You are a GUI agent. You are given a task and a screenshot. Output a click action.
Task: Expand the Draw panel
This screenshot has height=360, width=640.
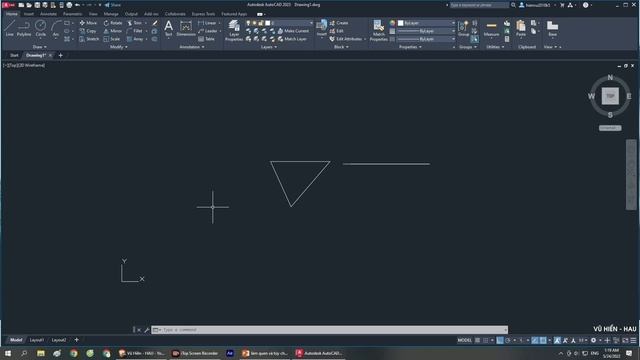click(x=40, y=47)
